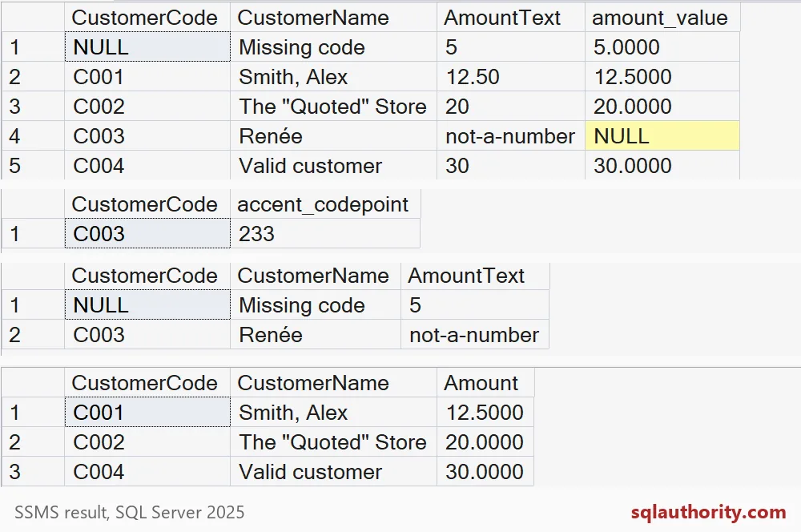Select the amount_value column header
Screen dimensions: 801x532
(662, 18)
